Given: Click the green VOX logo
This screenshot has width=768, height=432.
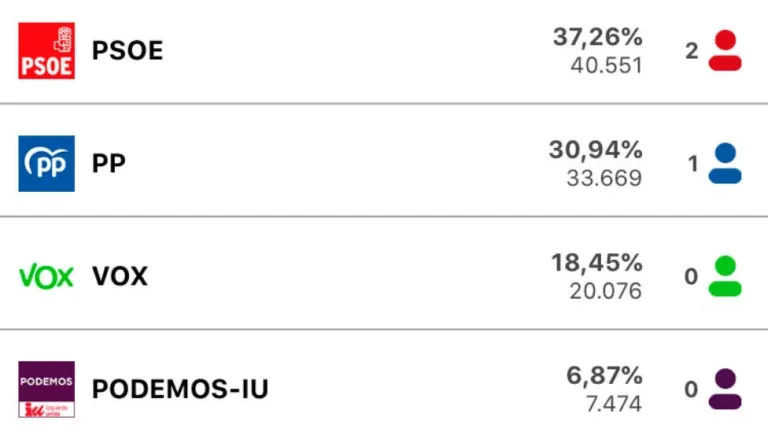Looking at the screenshot, I should click(x=46, y=276).
